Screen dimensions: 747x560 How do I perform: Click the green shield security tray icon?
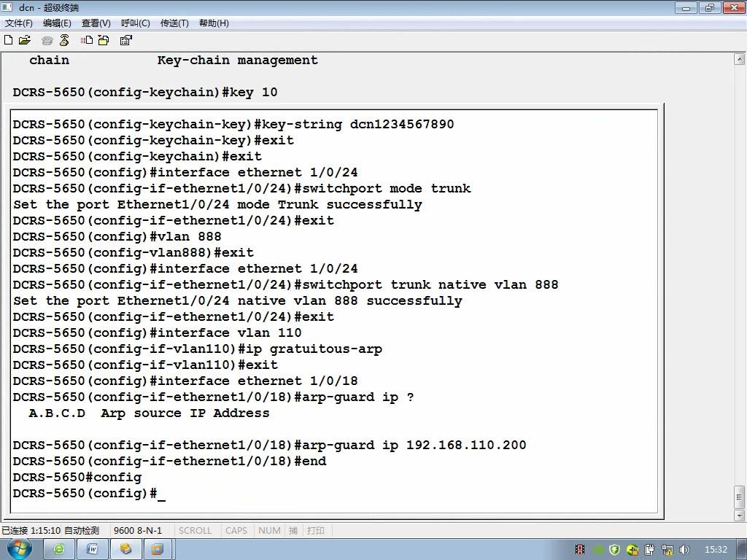coord(614,550)
